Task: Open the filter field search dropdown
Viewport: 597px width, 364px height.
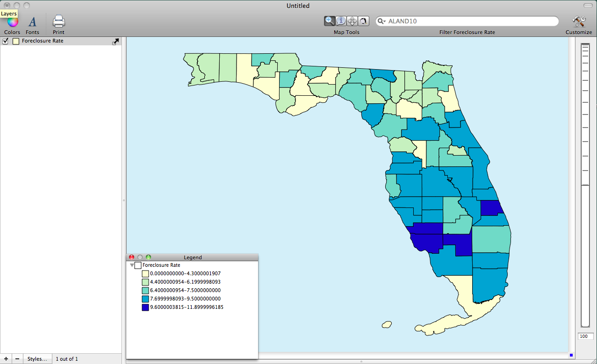Action: [x=381, y=21]
